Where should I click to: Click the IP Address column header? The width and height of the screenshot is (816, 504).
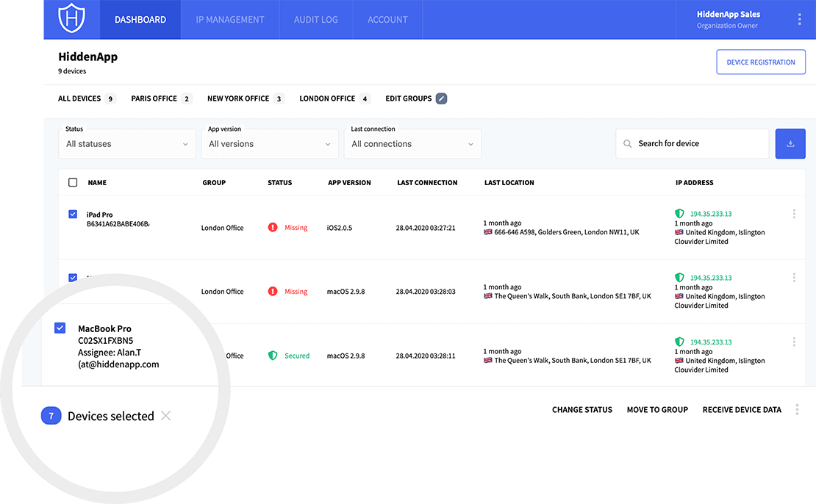[x=694, y=182]
